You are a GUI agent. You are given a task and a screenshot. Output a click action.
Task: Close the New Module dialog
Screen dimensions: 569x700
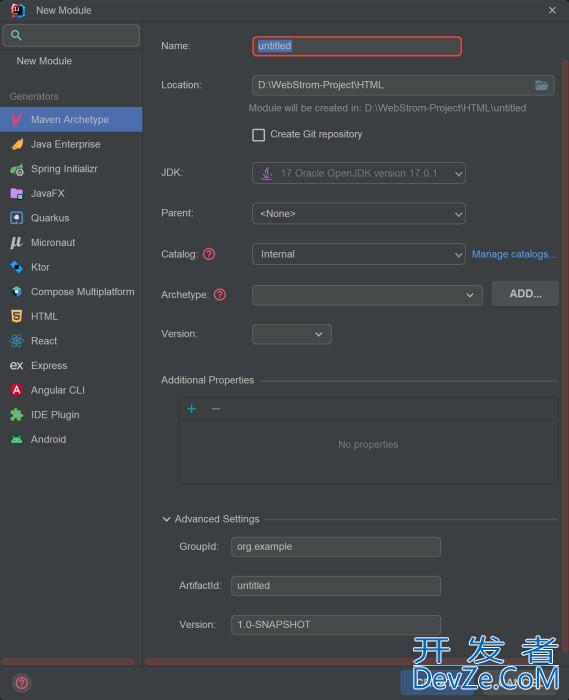[x=552, y=10]
